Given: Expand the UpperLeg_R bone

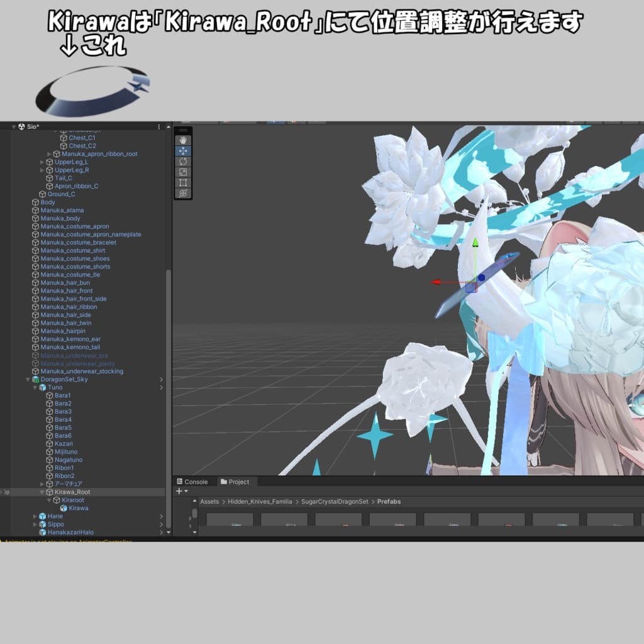Looking at the screenshot, I should click(42, 170).
